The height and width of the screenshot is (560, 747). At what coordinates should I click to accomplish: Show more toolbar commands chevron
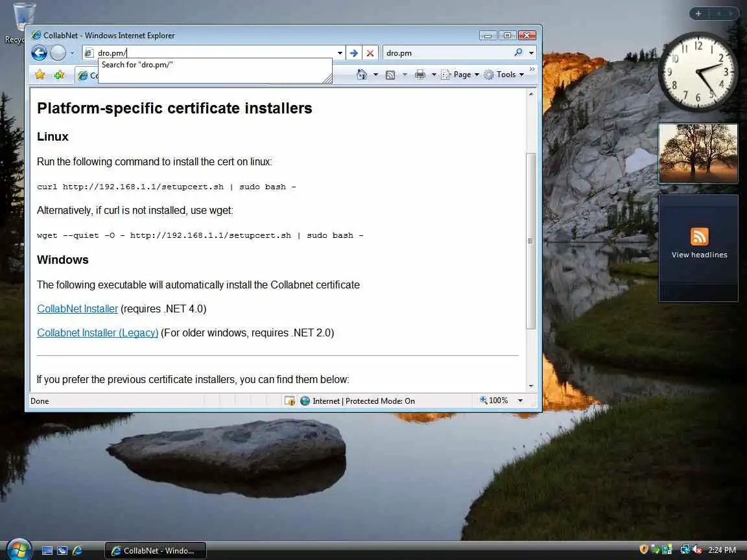(532, 69)
